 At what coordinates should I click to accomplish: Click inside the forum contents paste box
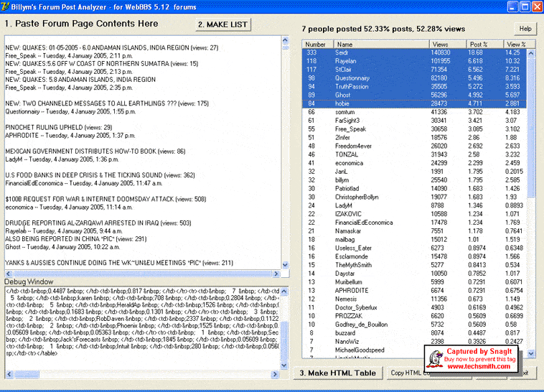[x=143, y=153]
